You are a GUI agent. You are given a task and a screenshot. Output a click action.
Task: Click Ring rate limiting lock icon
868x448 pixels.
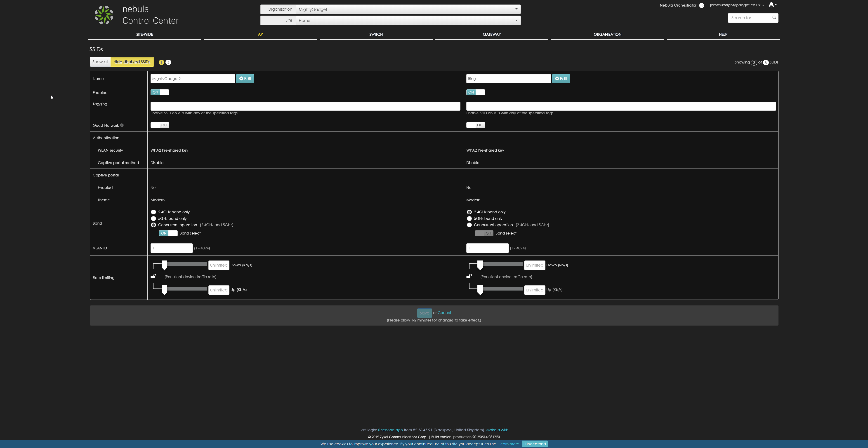pos(469,276)
